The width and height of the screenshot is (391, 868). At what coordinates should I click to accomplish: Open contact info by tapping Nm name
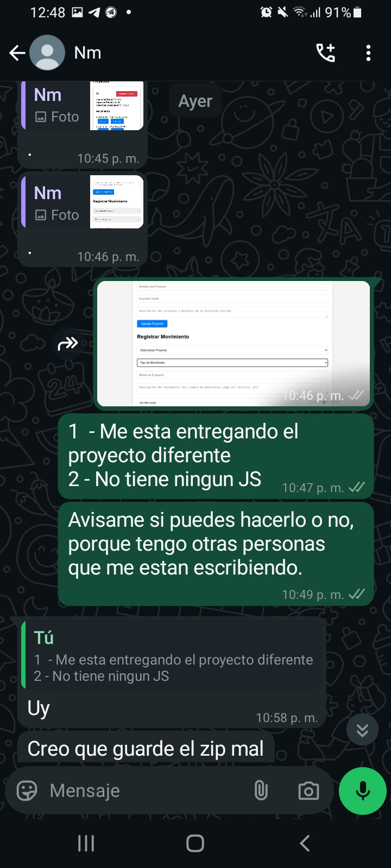(x=87, y=53)
